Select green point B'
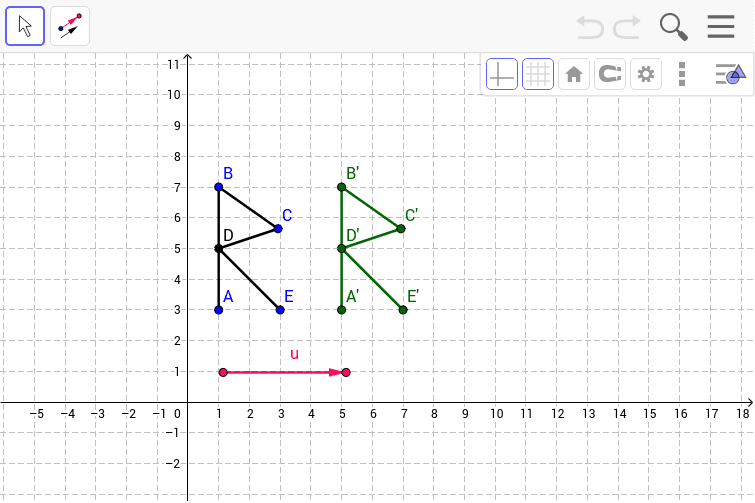This screenshot has height=503, width=755. (x=341, y=187)
